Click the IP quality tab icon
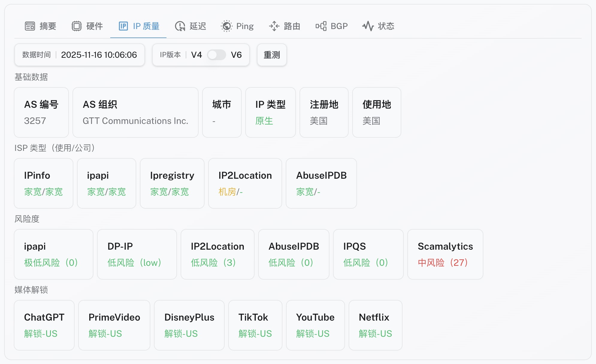596x364 pixels. (123, 26)
